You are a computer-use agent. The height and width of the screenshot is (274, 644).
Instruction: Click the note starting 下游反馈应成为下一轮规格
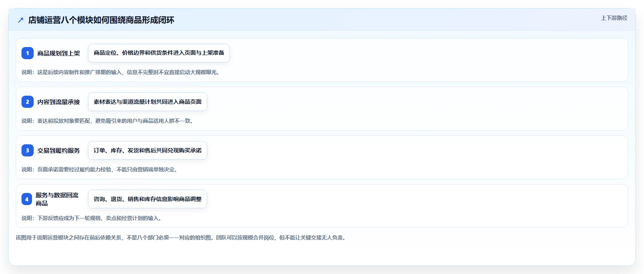[x=92, y=218]
